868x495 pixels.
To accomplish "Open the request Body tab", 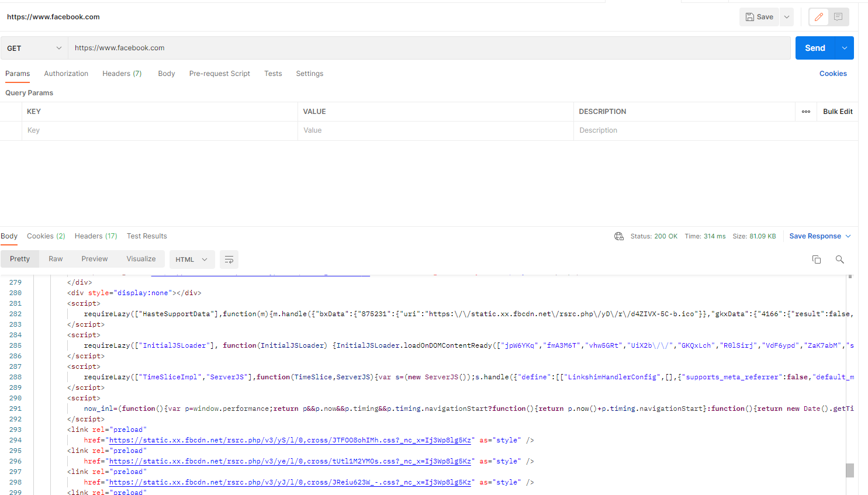I will click(167, 74).
